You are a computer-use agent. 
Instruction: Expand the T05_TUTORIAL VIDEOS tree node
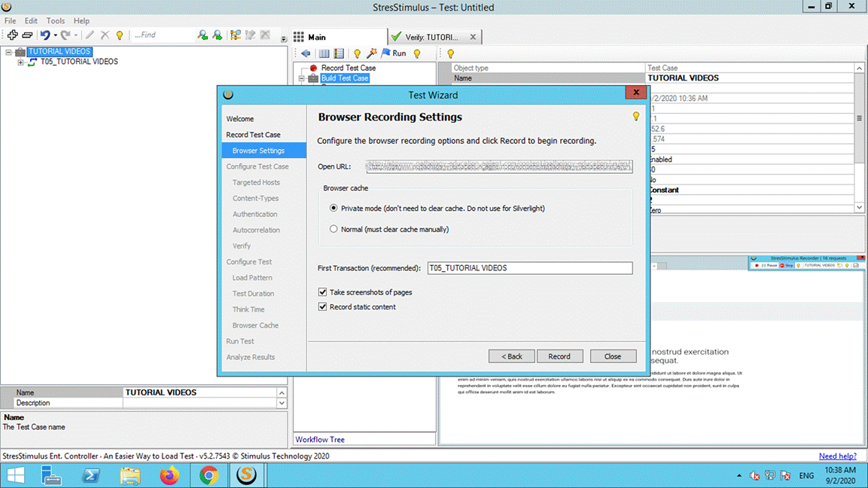pyautogui.click(x=20, y=62)
